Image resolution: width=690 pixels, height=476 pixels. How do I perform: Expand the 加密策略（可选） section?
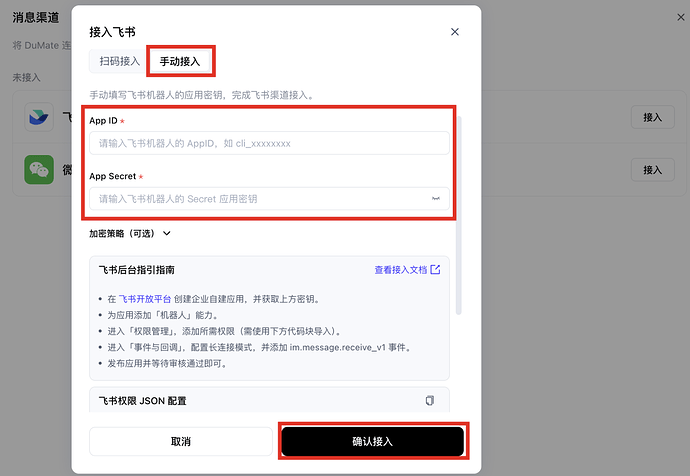(130, 234)
